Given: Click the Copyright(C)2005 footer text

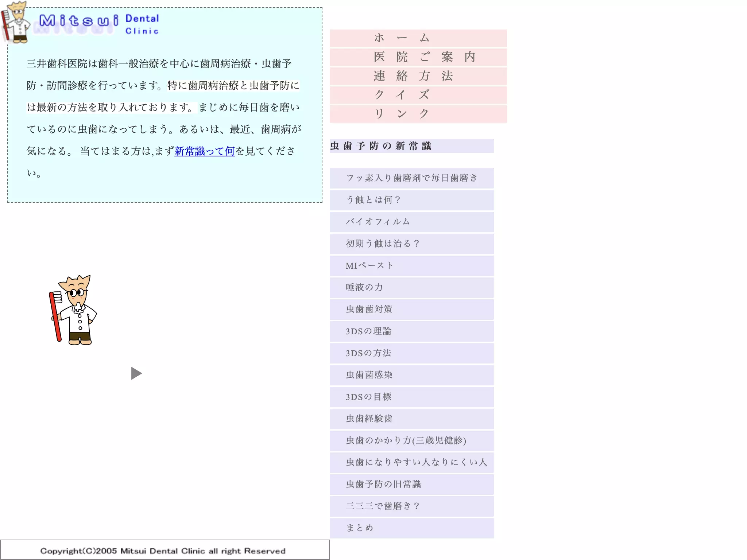Looking at the screenshot, I should pyautogui.click(x=163, y=551).
